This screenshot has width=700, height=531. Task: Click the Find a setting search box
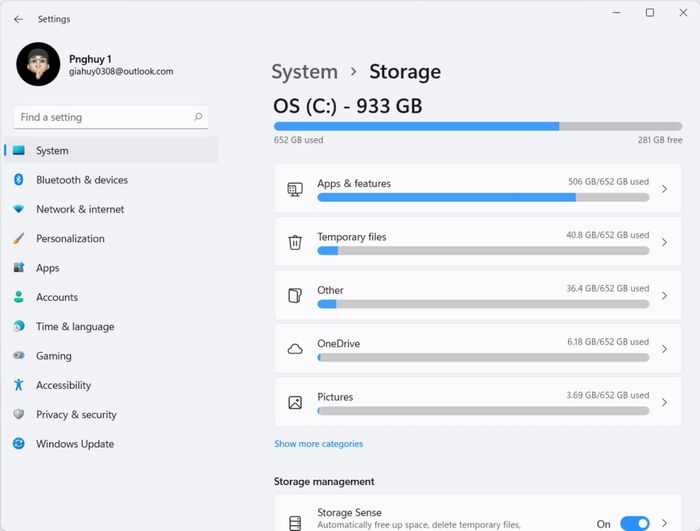111,117
